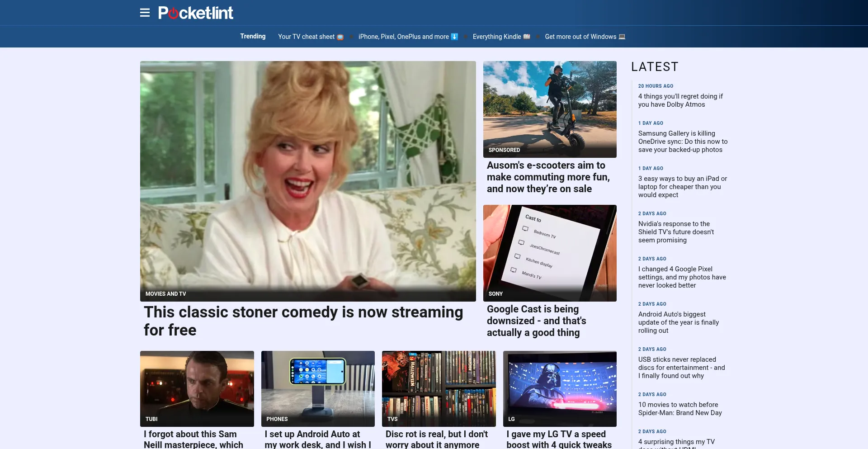Open the hamburger menu

(x=145, y=13)
